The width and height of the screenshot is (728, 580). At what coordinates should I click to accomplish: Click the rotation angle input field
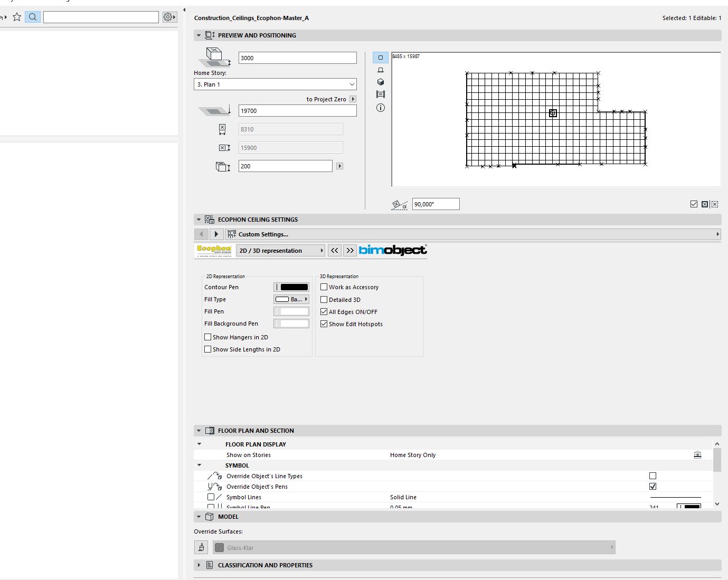coord(436,204)
